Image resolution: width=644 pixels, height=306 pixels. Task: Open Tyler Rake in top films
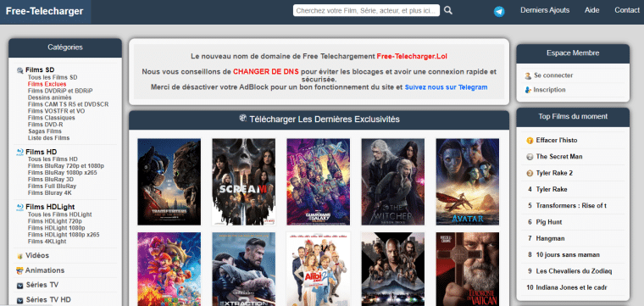coord(552,189)
